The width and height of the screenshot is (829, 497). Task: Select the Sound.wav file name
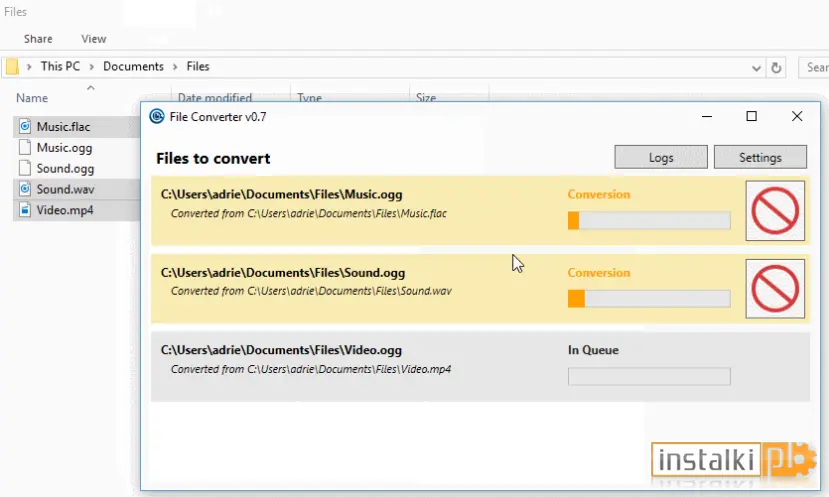click(x=66, y=189)
